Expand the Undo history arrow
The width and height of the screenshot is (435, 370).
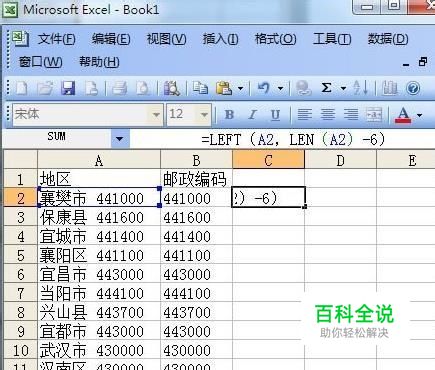[280, 88]
